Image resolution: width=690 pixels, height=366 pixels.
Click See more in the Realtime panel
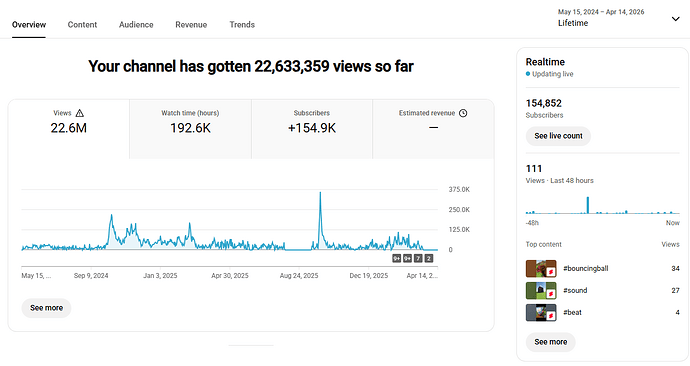[551, 342]
